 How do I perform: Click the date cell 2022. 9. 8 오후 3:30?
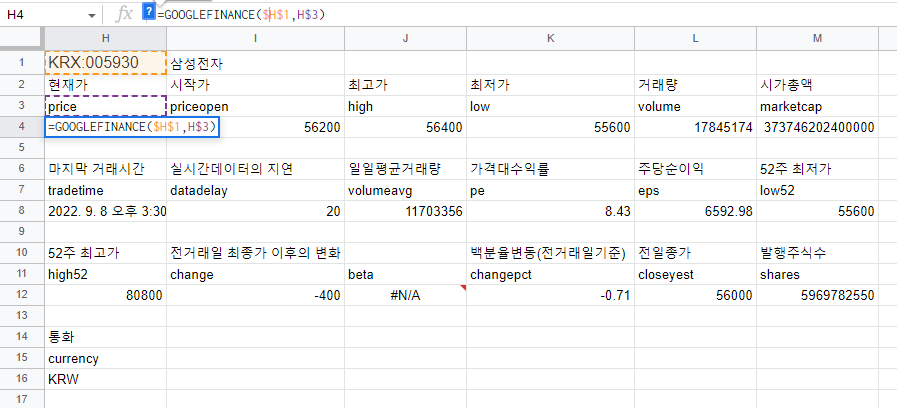tap(106, 211)
